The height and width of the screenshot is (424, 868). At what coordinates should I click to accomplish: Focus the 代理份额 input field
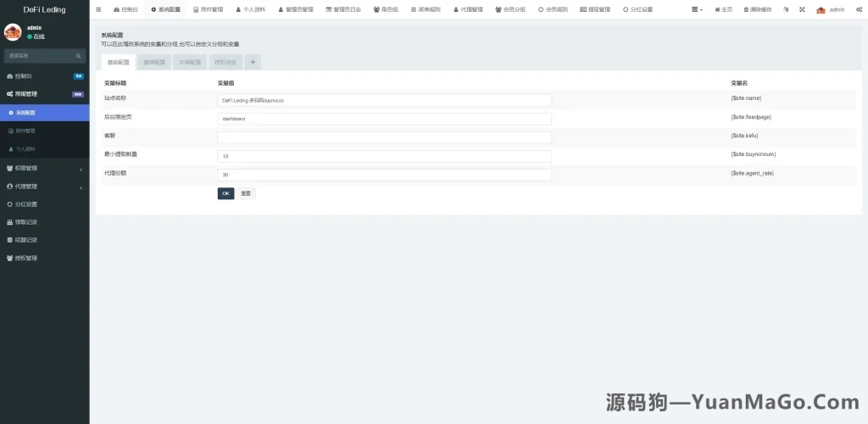[384, 175]
